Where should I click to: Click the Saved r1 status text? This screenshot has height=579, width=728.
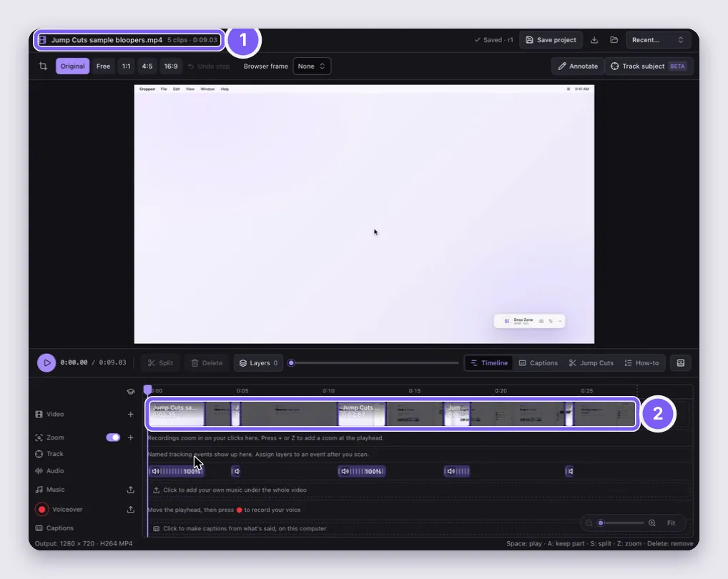(493, 40)
